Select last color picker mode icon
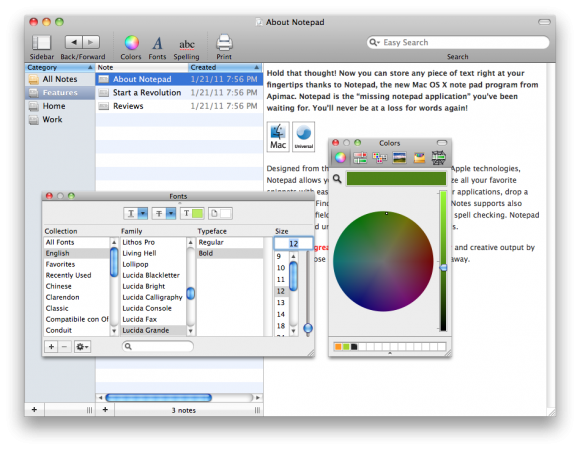 tap(439, 158)
